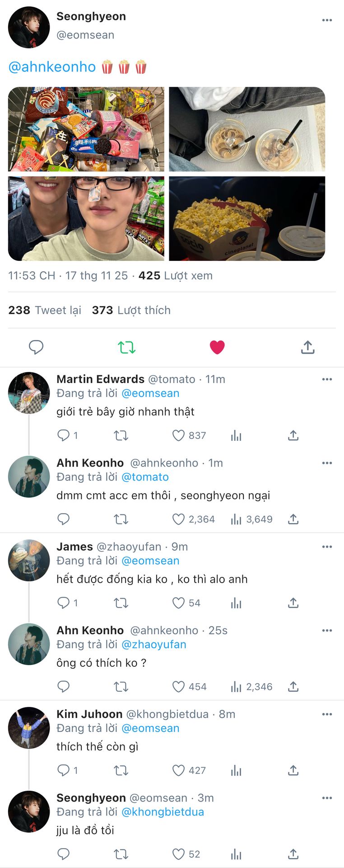
Task: Open more options on James's reply
Action: (327, 547)
